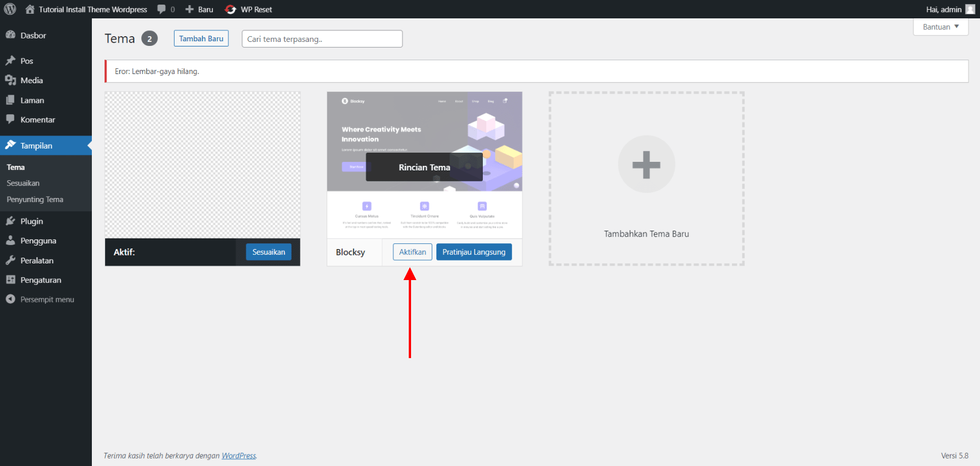The height and width of the screenshot is (466, 980).
Task: Click the admin avatar icon
Action: pos(970,9)
